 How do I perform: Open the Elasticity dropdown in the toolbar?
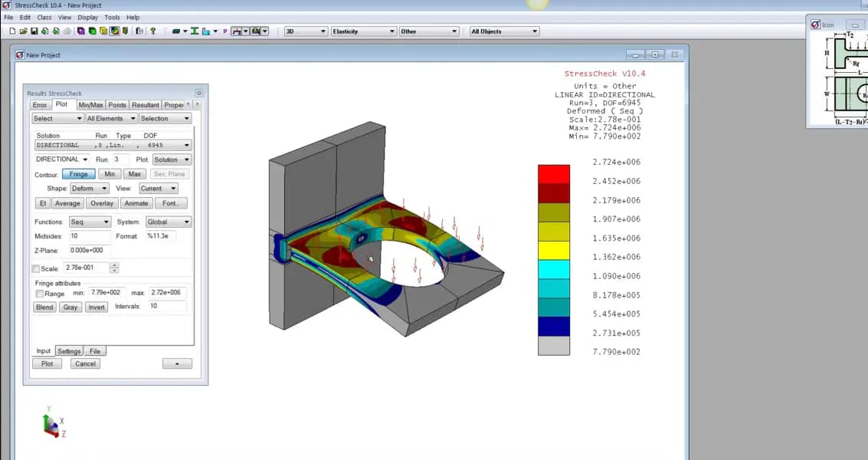click(x=363, y=31)
